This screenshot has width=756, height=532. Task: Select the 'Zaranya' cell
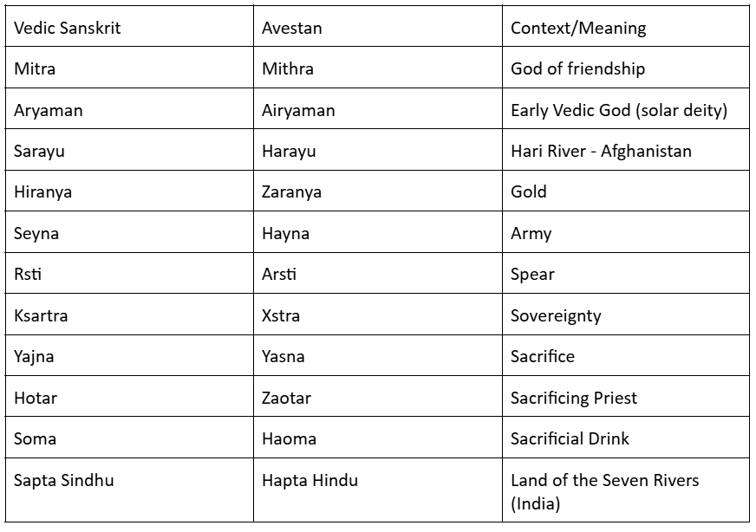point(377,191)
